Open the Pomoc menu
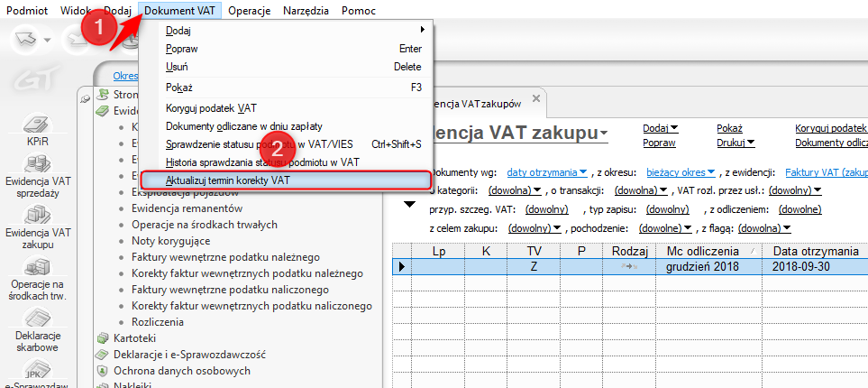Viewport: 868px width, 388px height. coord(358,11)
